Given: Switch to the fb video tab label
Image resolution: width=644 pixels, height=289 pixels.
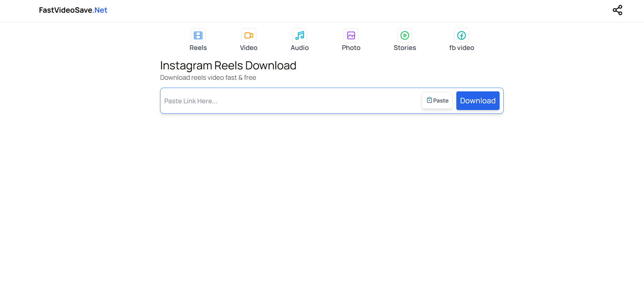Looking at the screenshot, I should coord(462,48).
